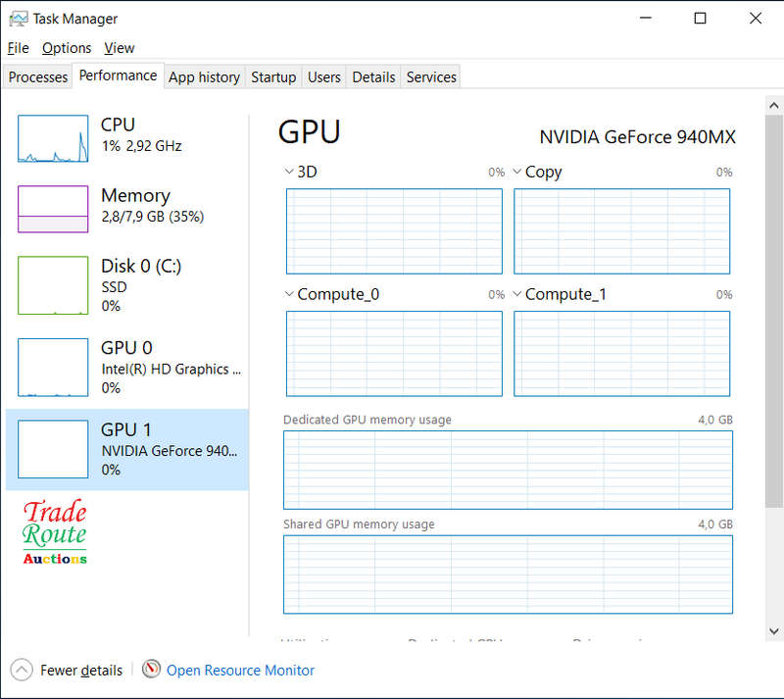Click the 1% 2,92 GHz CPU value
Viewport: 784px width, 699px height.
[x=141, y=146]
